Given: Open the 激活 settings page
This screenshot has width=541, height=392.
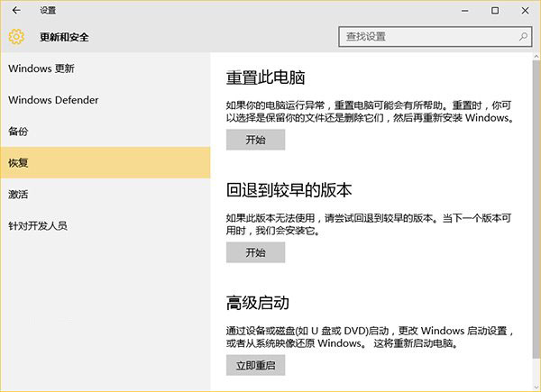Looking at the screenshot, I should pos(18,194).
